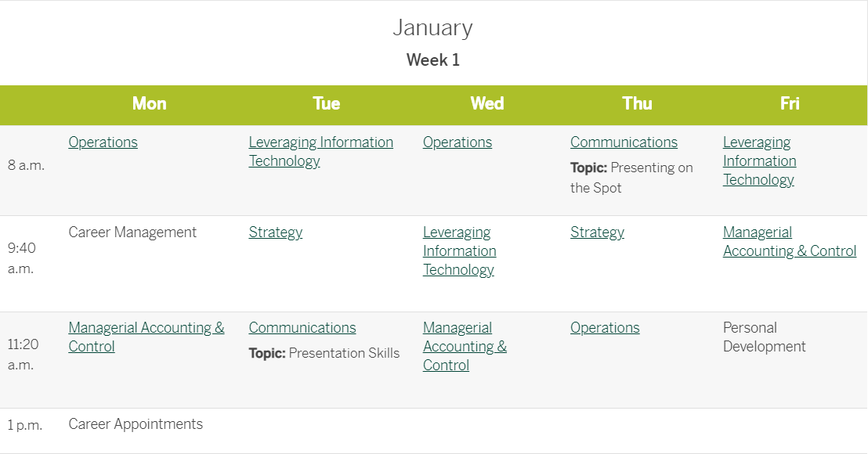The image size is (868, 454).
Task: Open Tuesday 9:40 a.m. Strategy link
Action: click(276, 232)
